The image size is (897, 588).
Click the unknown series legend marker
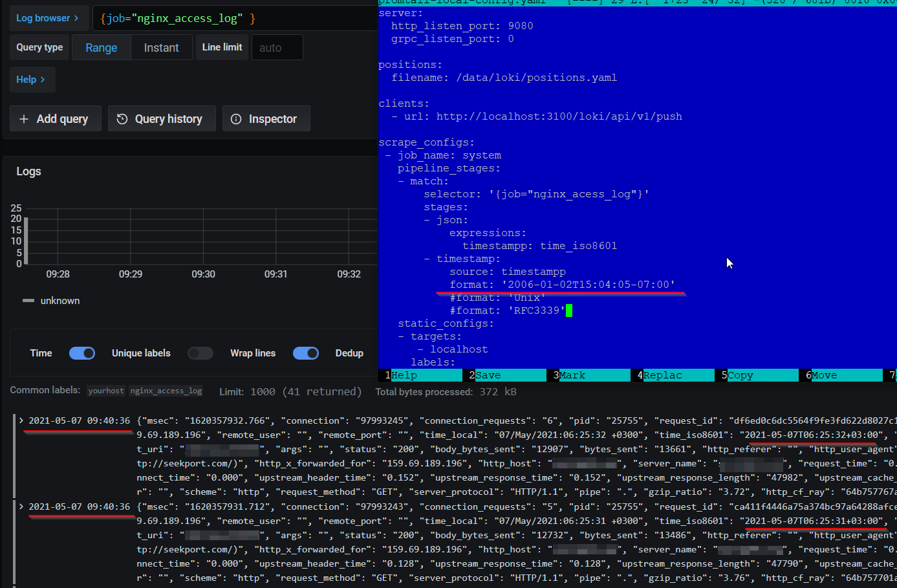(x=27, y=300)
